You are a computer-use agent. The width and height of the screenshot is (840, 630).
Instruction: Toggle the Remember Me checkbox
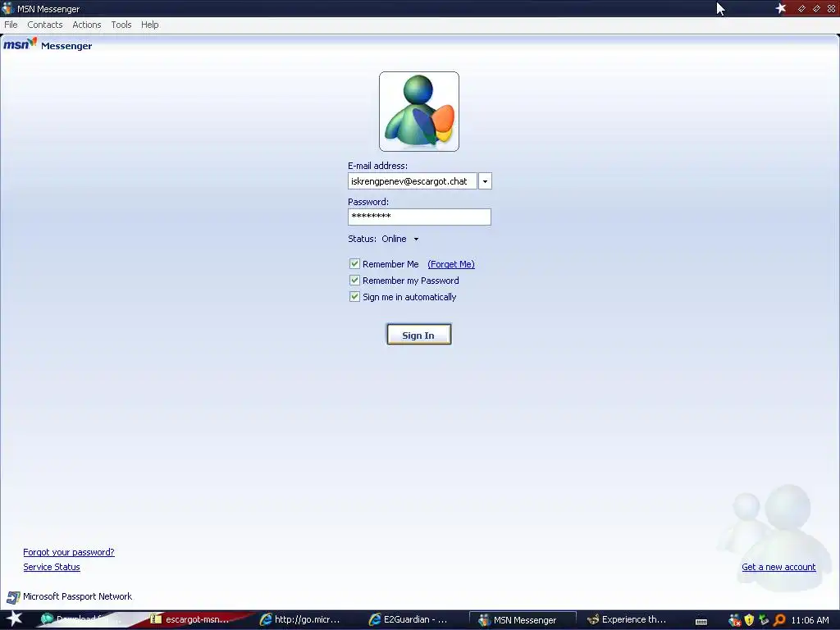tap(354, 263)
